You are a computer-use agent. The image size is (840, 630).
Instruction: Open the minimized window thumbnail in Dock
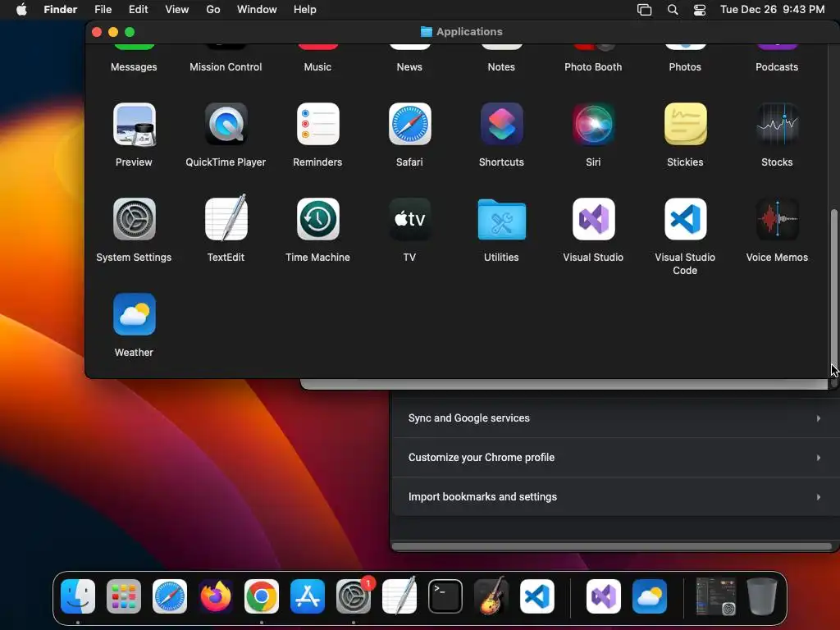click(x=716, y=596)
